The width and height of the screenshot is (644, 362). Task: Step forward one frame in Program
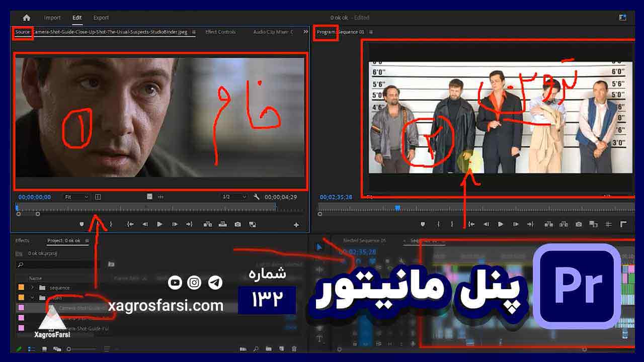pos(515,224)
